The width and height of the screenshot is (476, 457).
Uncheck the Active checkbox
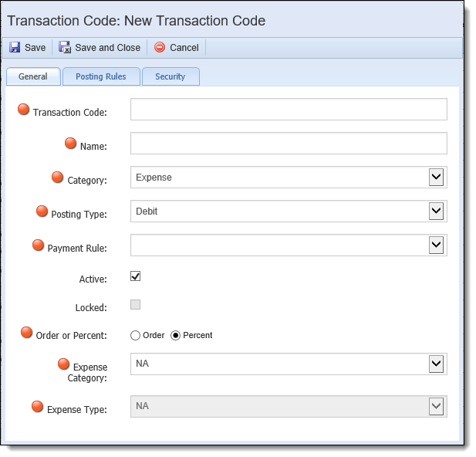[x=135, y=276]
